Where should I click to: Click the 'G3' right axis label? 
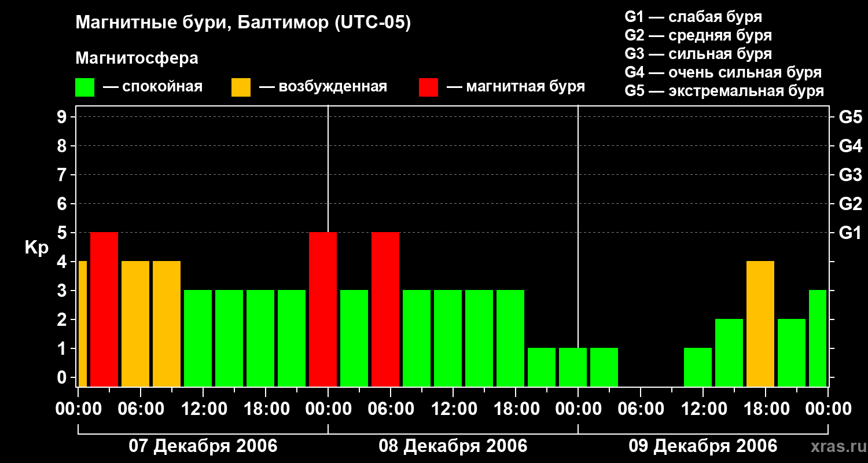[850, 175]
